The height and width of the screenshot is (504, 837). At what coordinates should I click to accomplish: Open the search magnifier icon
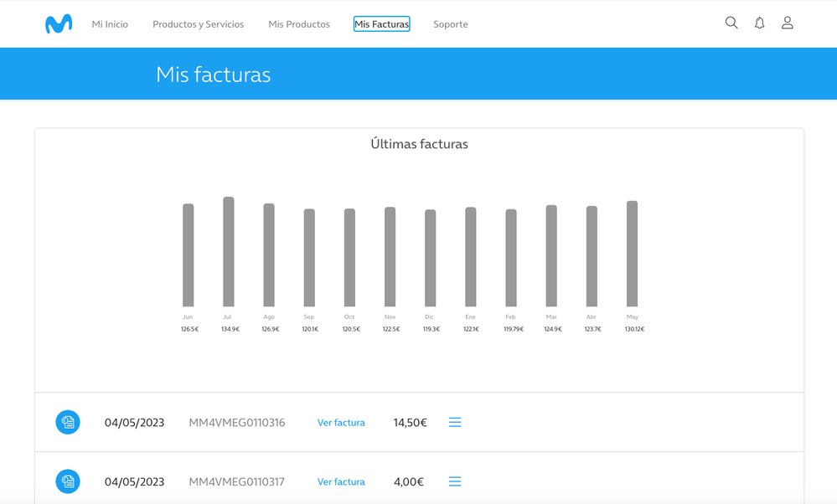click(731, 23)
